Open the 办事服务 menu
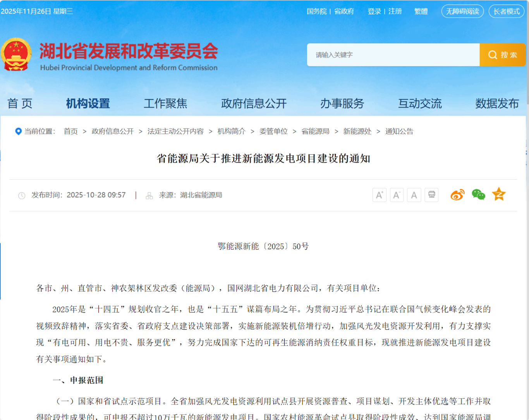 click(342, 103)
